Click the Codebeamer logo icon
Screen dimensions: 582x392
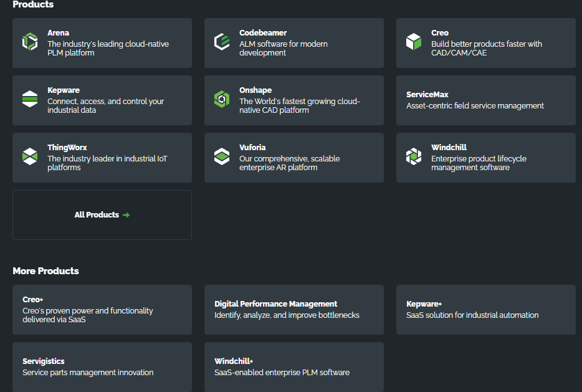click(222, 42)
